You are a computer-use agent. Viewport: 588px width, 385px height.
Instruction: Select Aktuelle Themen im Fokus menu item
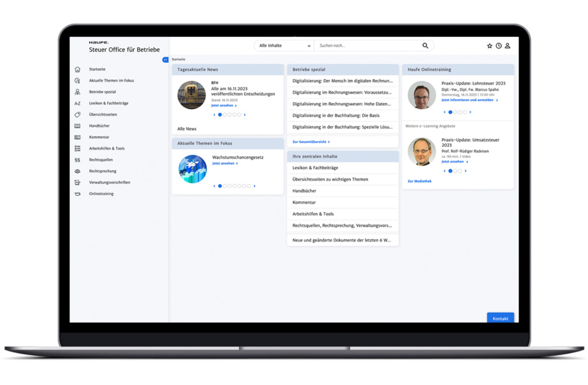coord(111,80)
